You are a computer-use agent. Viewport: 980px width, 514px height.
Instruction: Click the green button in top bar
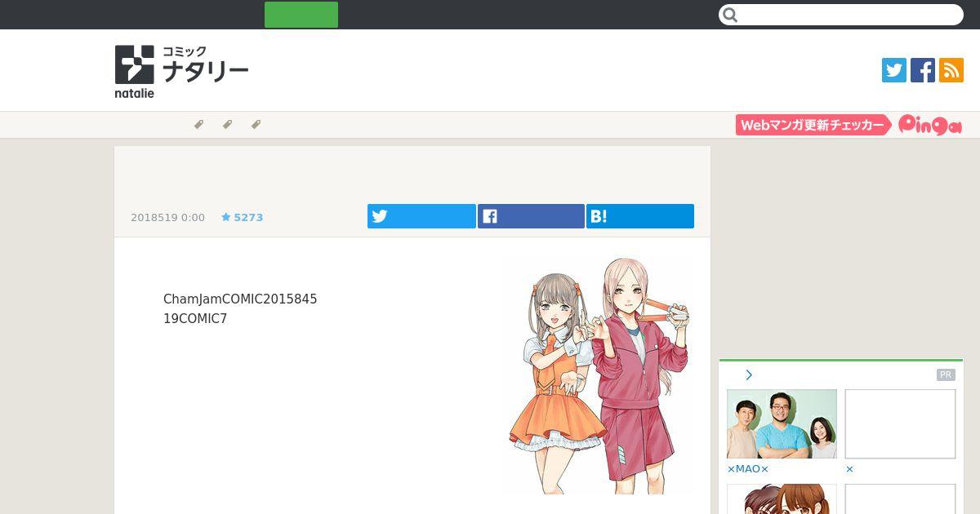pyautogui.click(x=301, y=15)
